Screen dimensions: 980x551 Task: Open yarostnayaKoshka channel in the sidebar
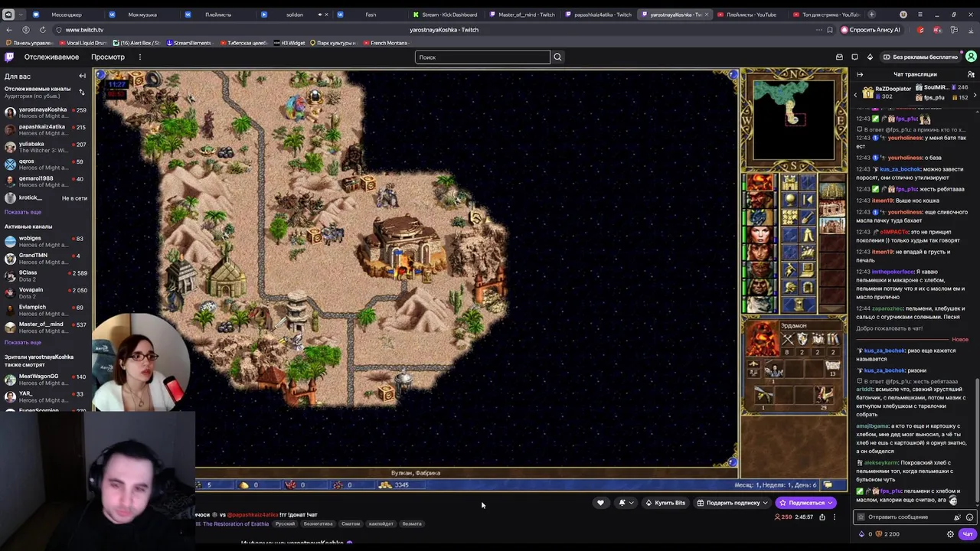tap(46, 112)
